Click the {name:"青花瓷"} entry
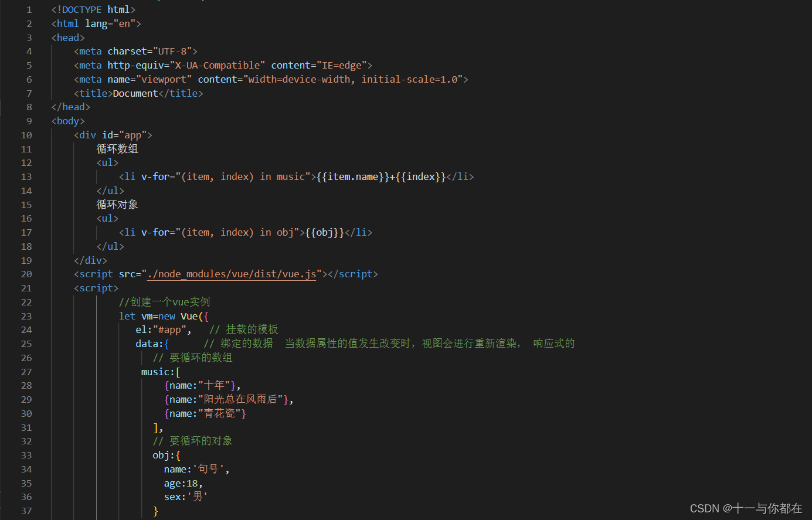 tap(205, 413)
